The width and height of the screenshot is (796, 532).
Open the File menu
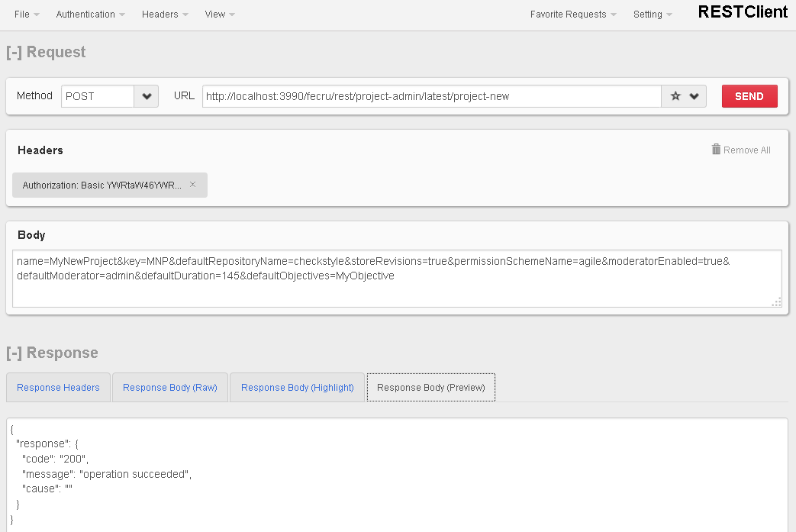pyautogui.click(x=22, y=14)
